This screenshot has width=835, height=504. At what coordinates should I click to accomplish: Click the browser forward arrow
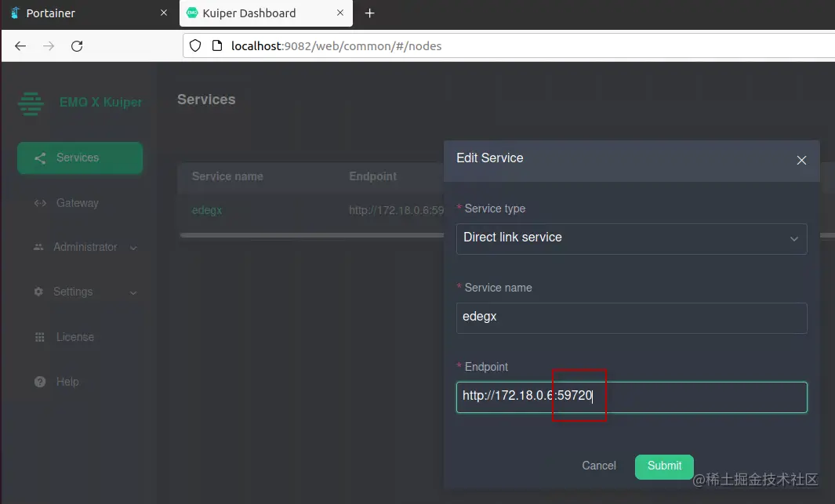click(x=49, y=46)
